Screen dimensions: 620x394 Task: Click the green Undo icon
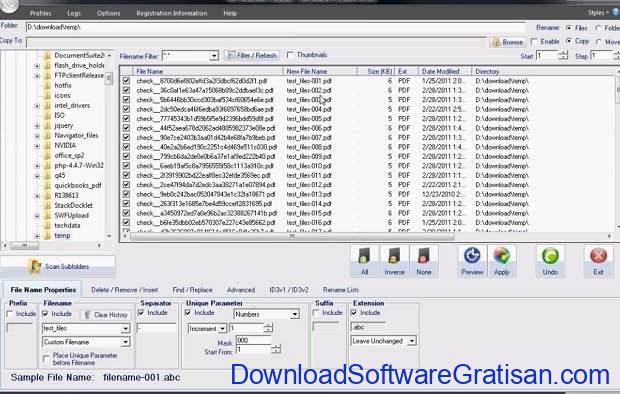click(550, 256)
